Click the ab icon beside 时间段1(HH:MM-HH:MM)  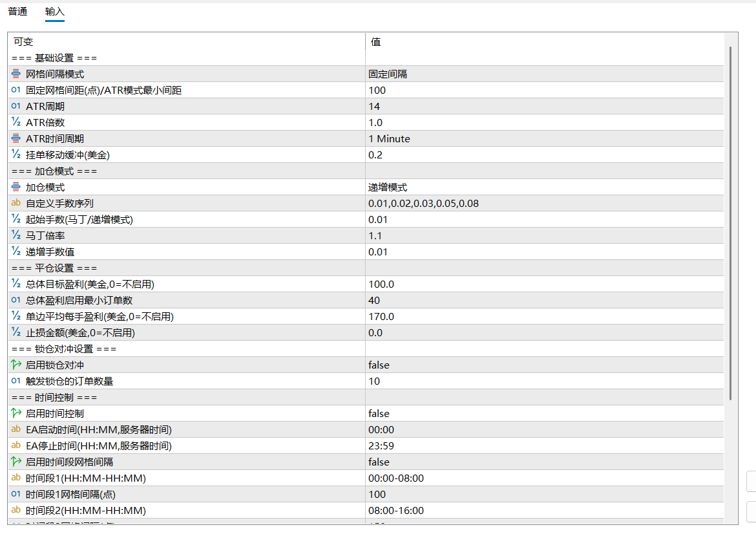tap(16, 478)
